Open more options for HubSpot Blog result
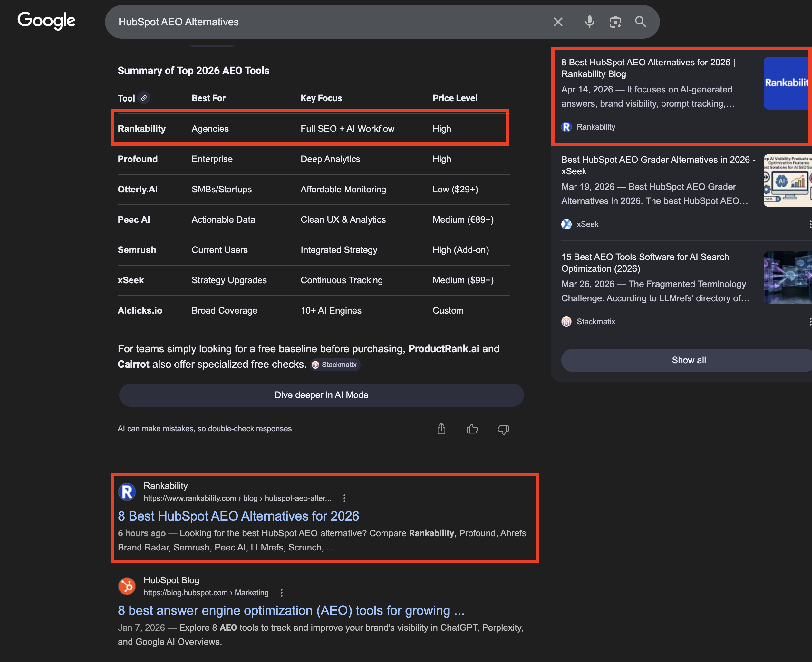812x662 pixels. point(281,593)
